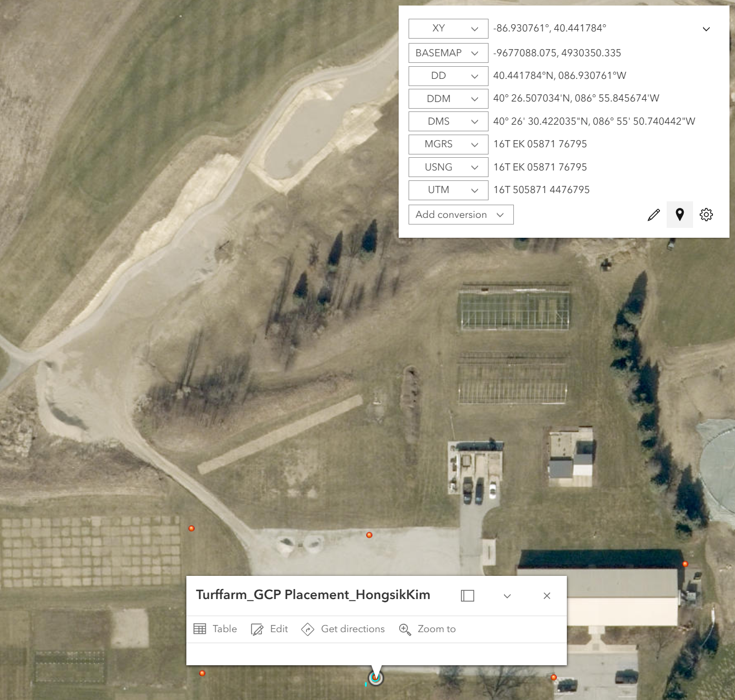
Task: Select orange GCP point at long building's corner
Action: point(685,564)
